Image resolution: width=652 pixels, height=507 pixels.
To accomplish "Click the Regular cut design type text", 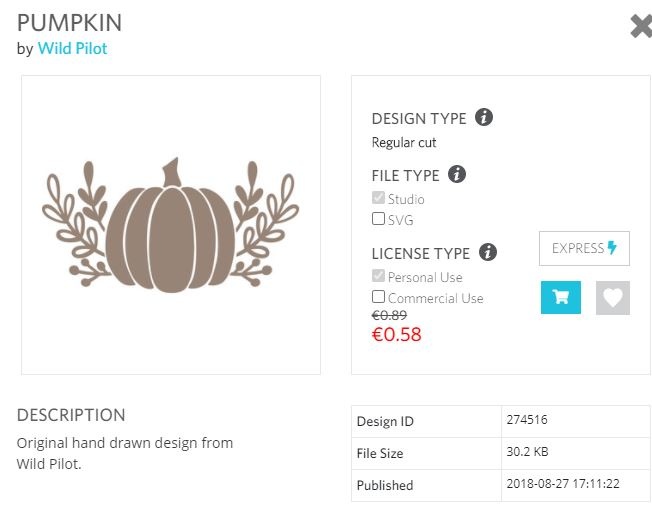I will pyautogui.click(x=404, y=143).
